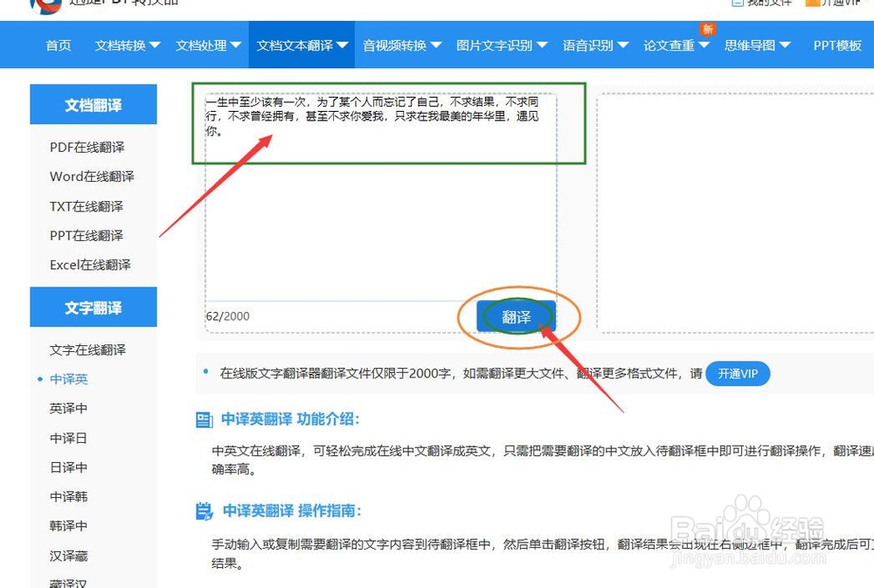
Task: Expand the 语音识别 dropdown menu
Action: click(594, 45)
